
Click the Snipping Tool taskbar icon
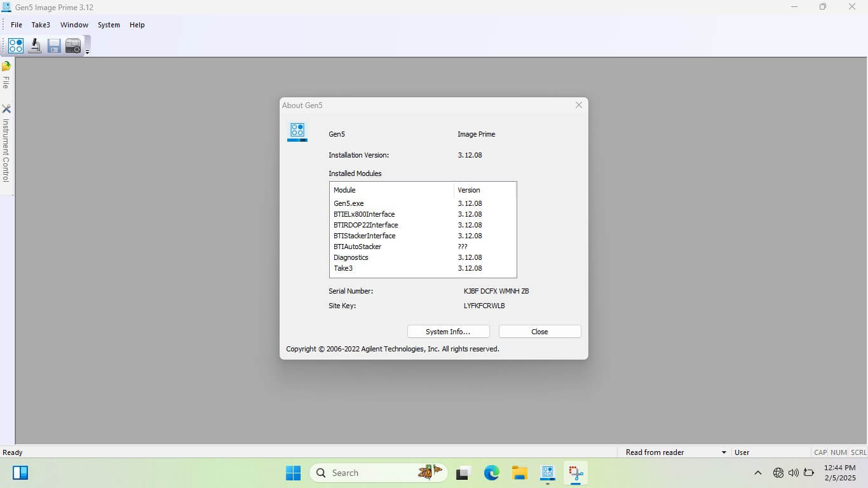576,473
